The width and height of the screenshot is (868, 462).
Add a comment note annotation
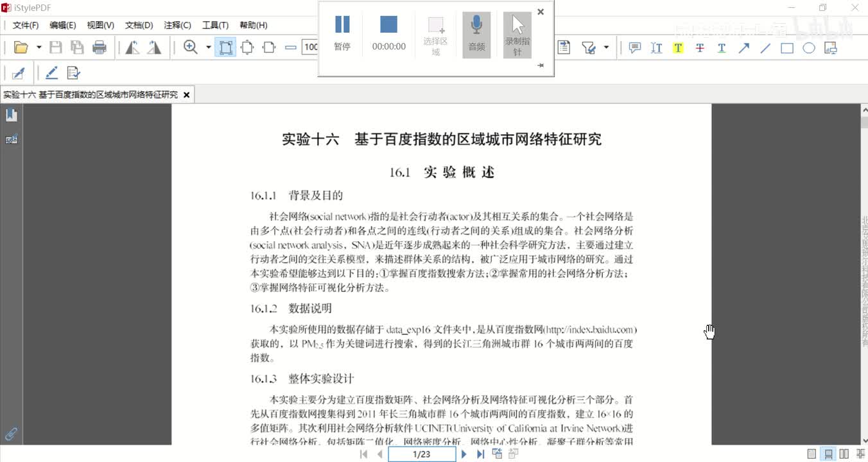(635, 47)
